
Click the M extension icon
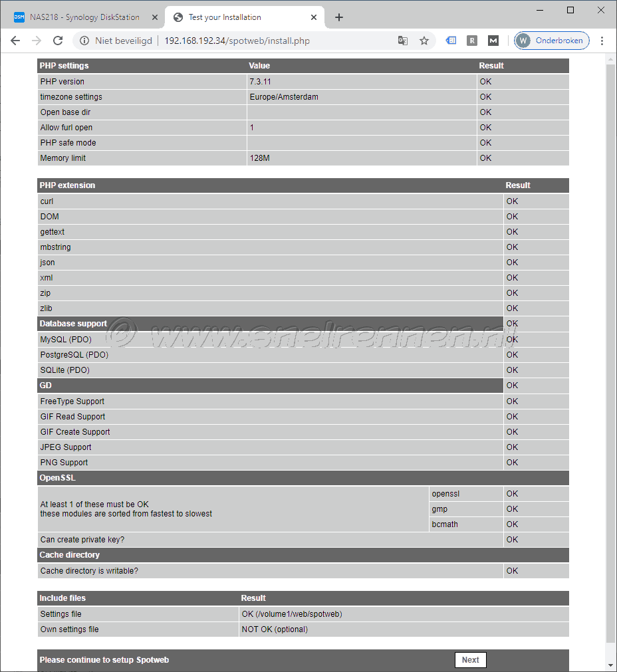493,41
